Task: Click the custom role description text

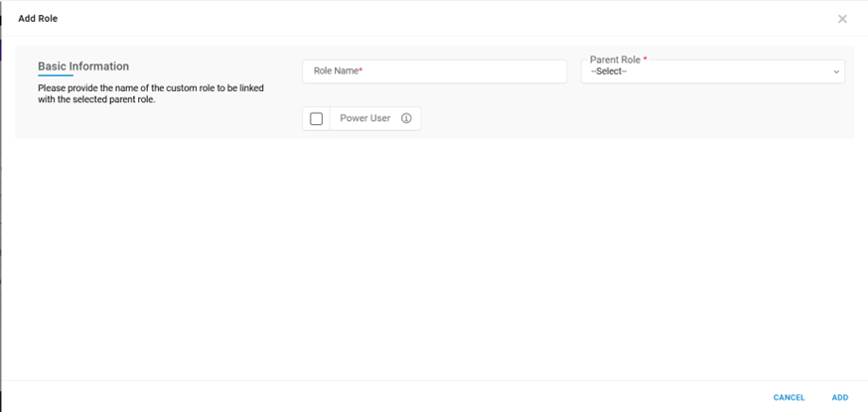Action: (149, 93)
